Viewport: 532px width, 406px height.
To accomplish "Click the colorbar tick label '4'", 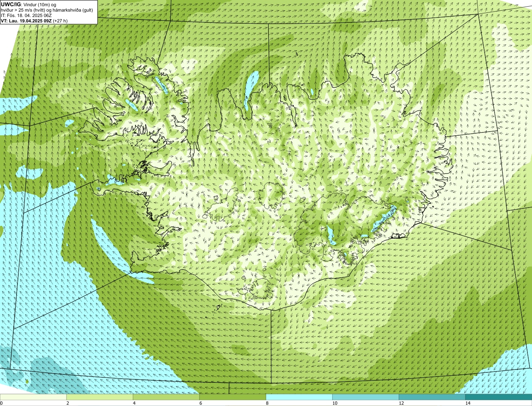I will click(x=134, y=403).
